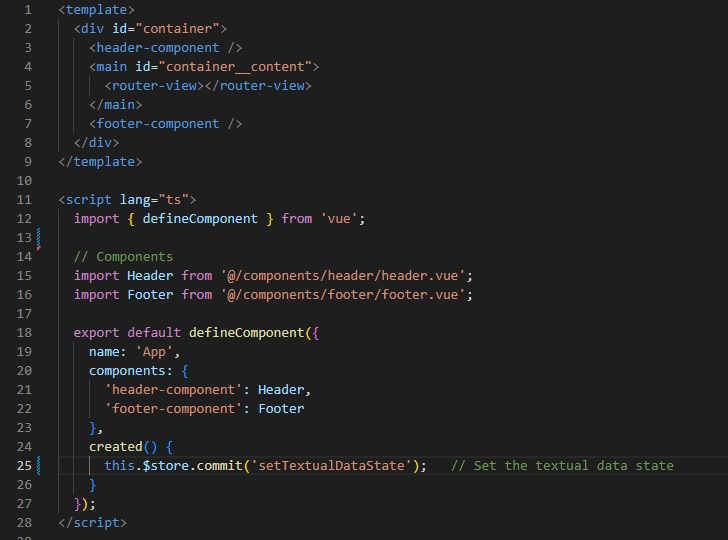Click the "container" id value on line 2
The height and width of the screenshot is (540, 728).
click(177, 29)
